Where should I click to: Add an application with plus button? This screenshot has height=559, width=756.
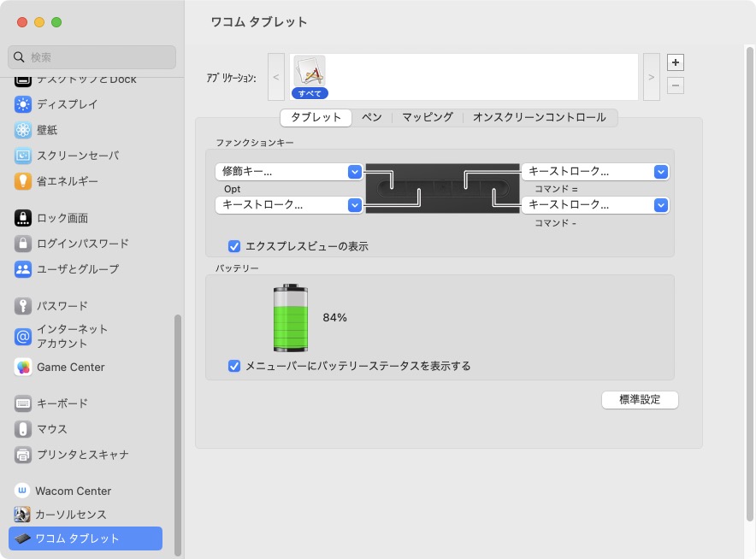[675, 62]
